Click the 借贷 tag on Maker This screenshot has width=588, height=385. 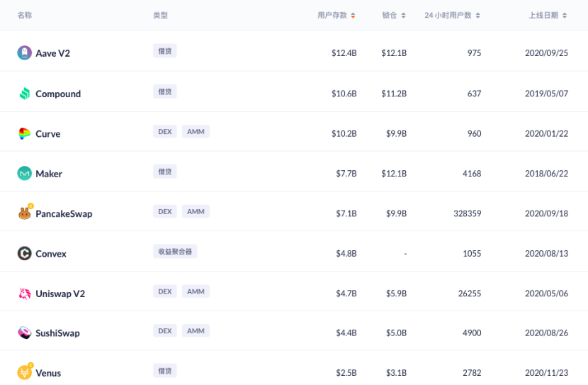click(x=165, y=172)
